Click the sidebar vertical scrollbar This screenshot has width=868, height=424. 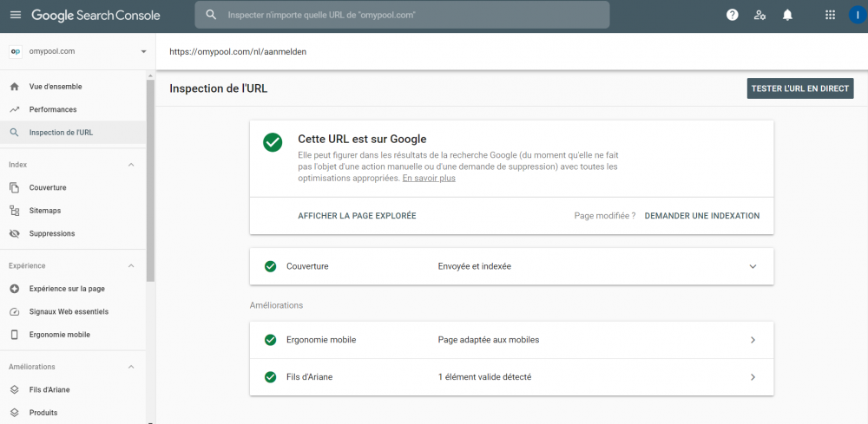pos(150,173)
